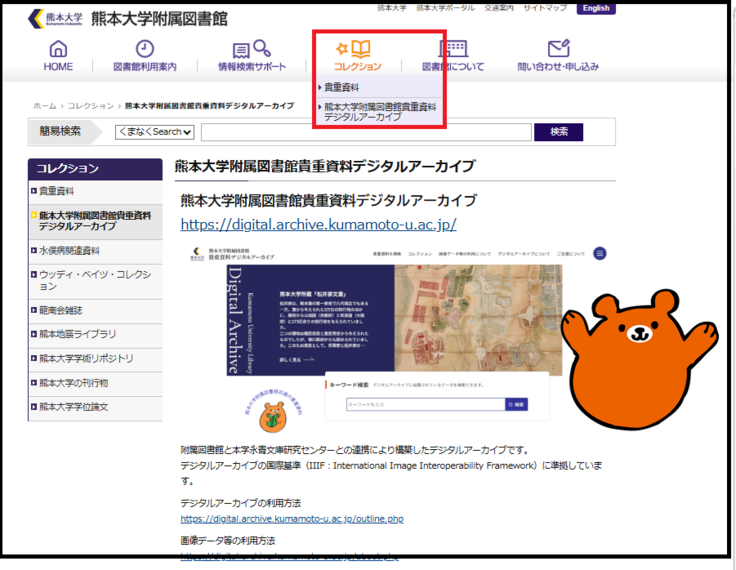This screenshot has width=736, height=570.
Task: Open 図書館利用案内 clock icon
Action: [145, 49]
